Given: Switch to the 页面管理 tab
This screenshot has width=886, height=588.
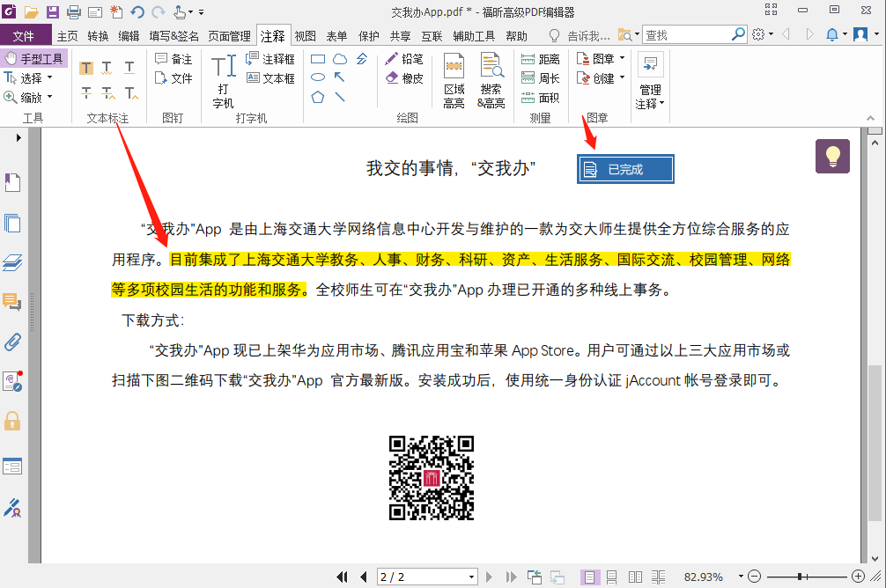Looking at the screenshot, I should pos(229,35).
